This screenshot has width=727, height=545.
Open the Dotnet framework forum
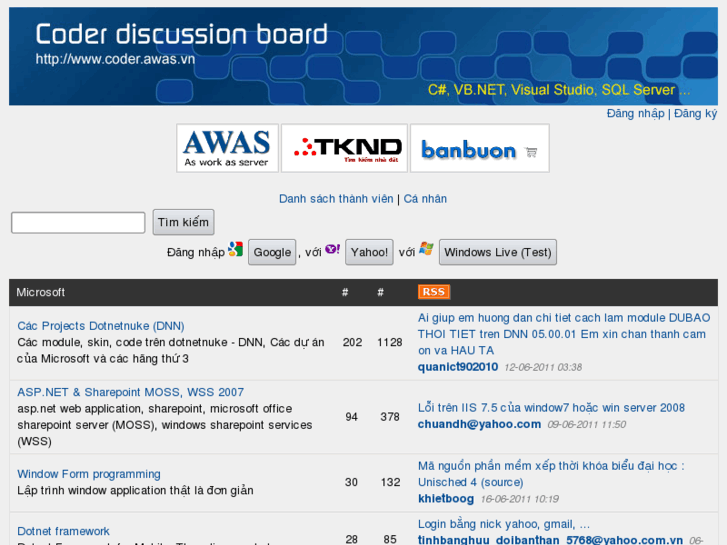(63, 531)
